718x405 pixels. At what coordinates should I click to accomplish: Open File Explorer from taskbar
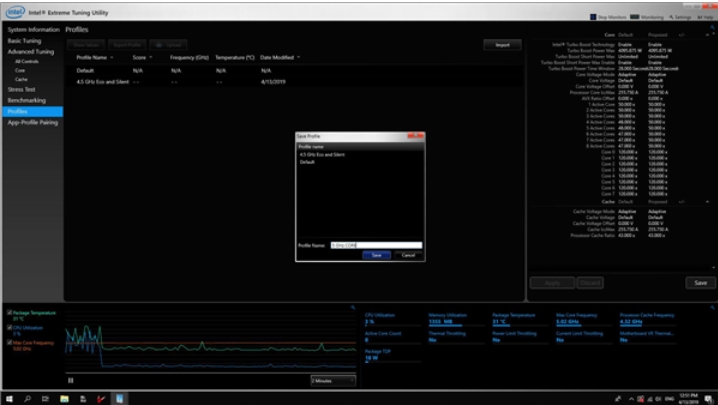tap(64, 399)
